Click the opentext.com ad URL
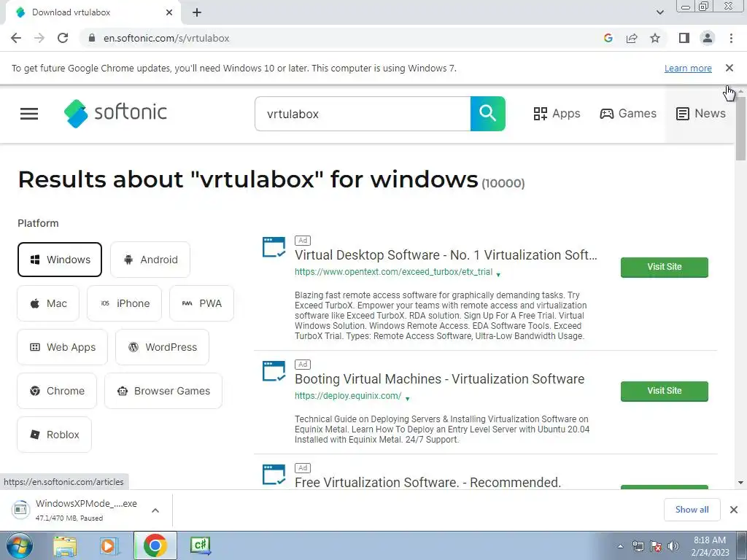The image size is (747, 560). click(393, 272)
